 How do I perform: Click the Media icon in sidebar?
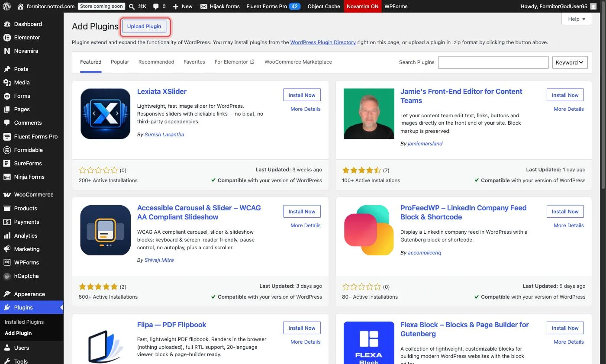(x=7, y=82)
